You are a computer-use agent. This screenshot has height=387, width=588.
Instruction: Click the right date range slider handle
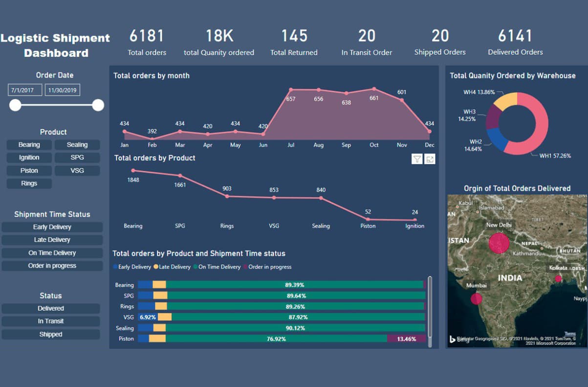pyautogui.click(x=98, y=105)
